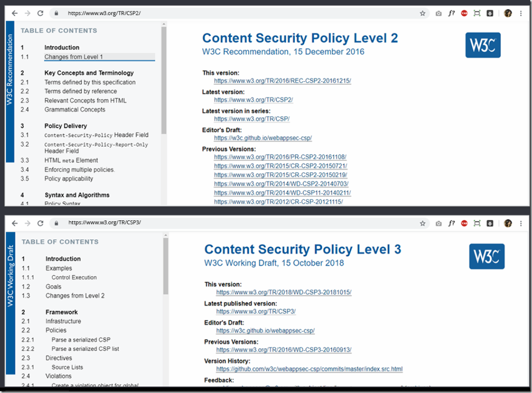Go forward in the CSP3 browser window

[x=28, y=223]
